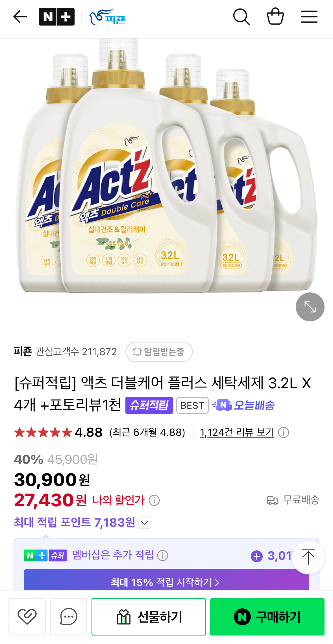The width and height of the screenshot is (333, 644).
Task: Open the hamburger menu
Action: click(309, 17)
